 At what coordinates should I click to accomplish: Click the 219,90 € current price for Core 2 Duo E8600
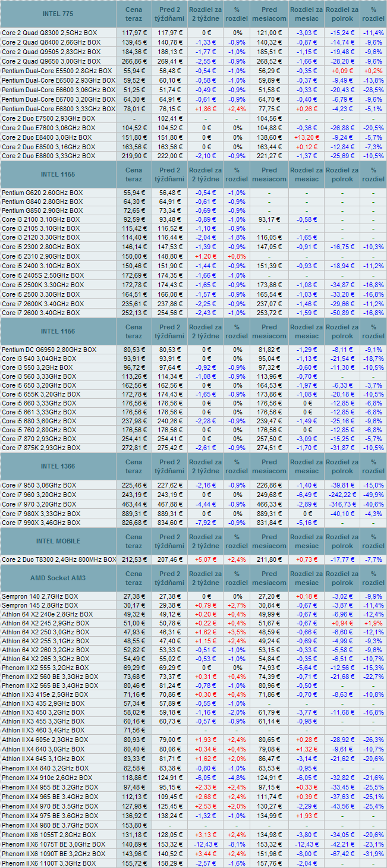(x=134, y=156)
